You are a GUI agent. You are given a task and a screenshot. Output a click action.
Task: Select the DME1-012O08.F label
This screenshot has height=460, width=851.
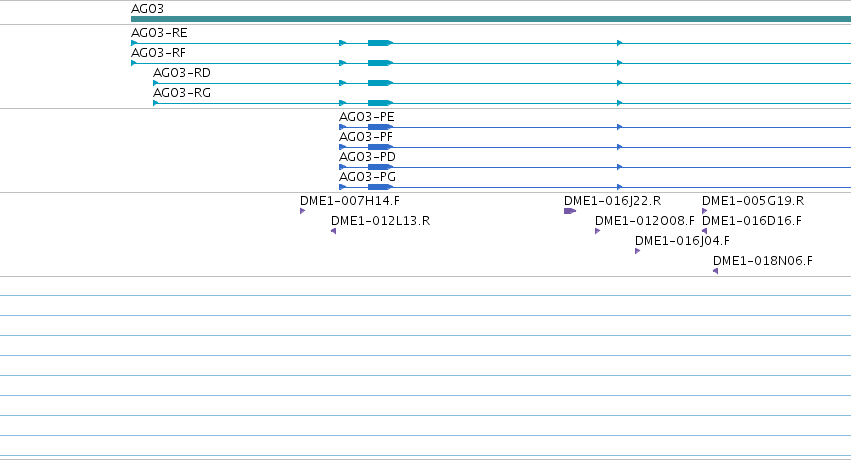coord(644,221)
